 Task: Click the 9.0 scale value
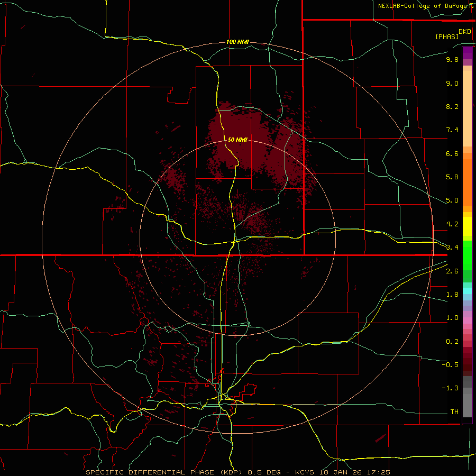tap(452, 83)
